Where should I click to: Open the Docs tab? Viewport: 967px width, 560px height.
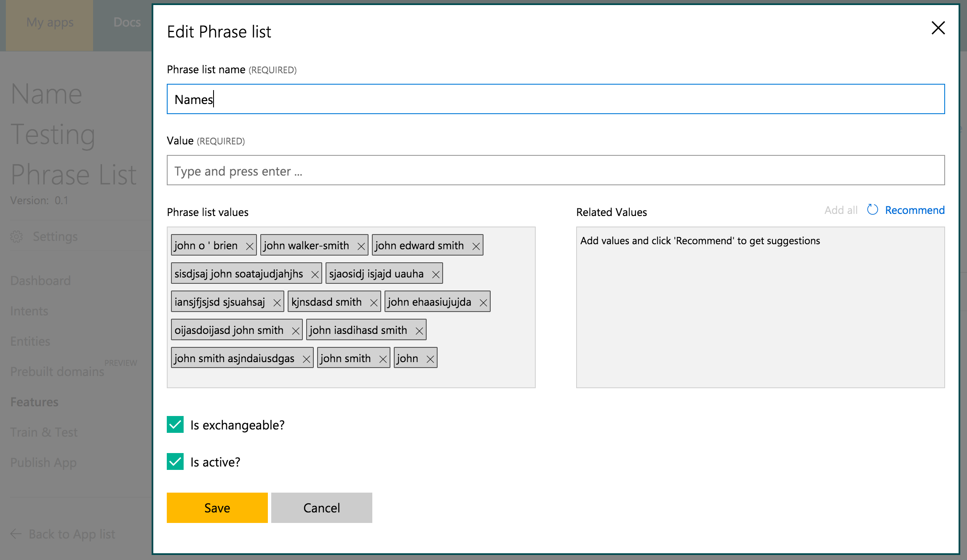pyautogui.click(x=127, y=22)
